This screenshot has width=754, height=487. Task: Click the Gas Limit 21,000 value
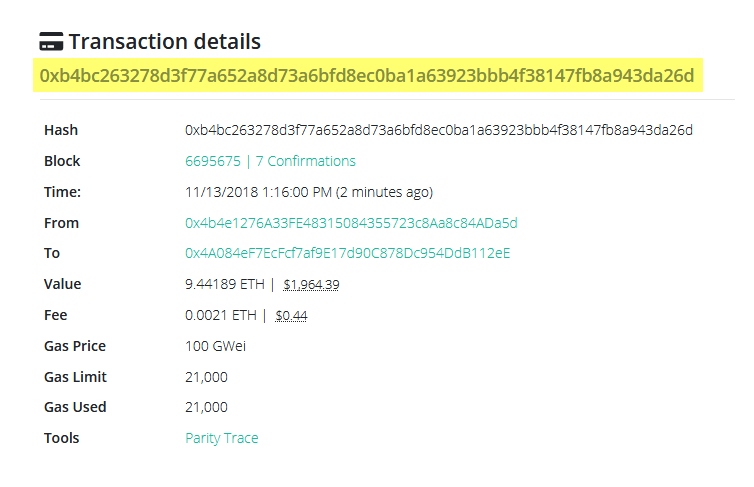206,377
